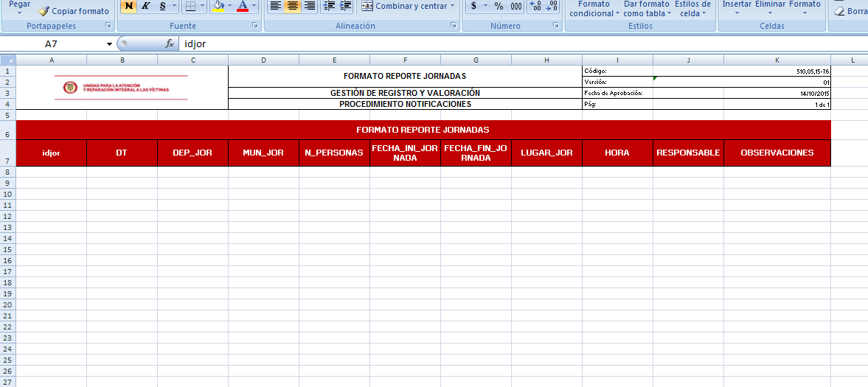Image resolution: width=868 pixels, height=387 pixels.
Task: Click Combinar y centrar button
Action: coord(404,6)
